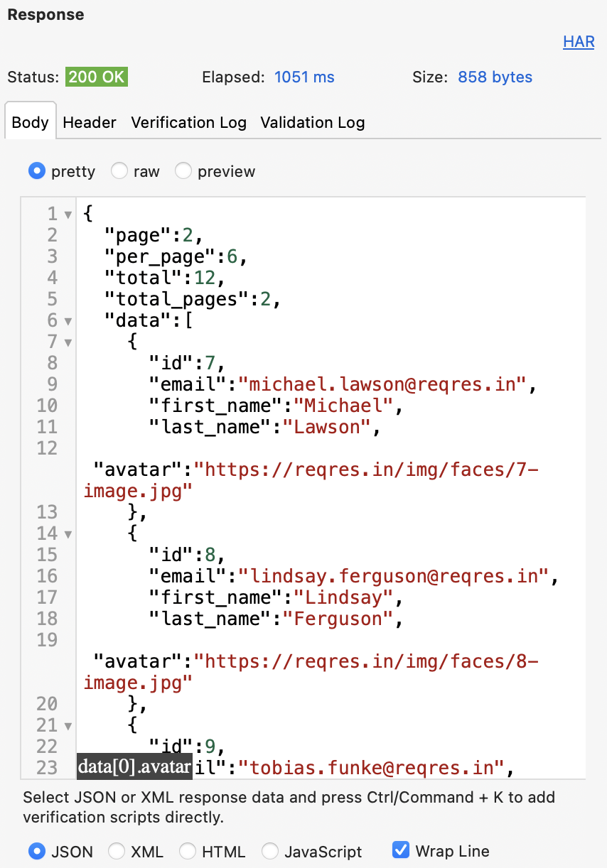Open the Validation Log tab

[313, 122]
